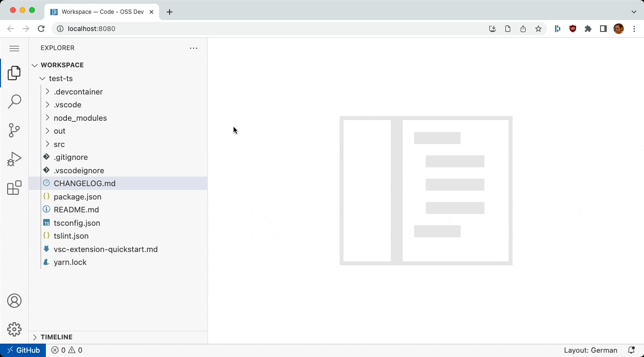The image size is (644, 357).
Task: Open the Accounts icon in activity bar
Action: coord(14,301)
